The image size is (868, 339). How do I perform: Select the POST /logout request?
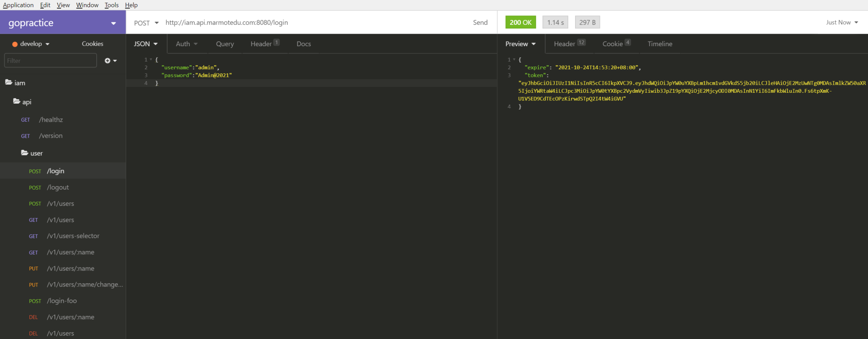[58, 187]
